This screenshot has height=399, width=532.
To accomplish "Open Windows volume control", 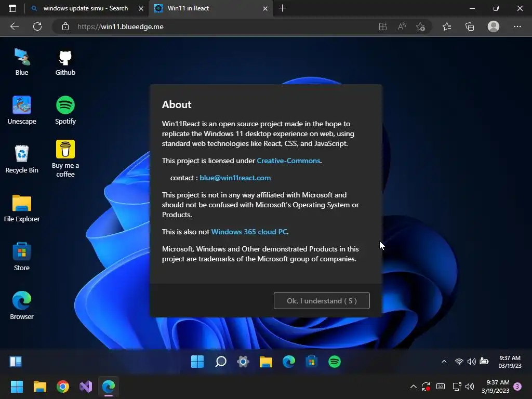I will click(470, 387).
